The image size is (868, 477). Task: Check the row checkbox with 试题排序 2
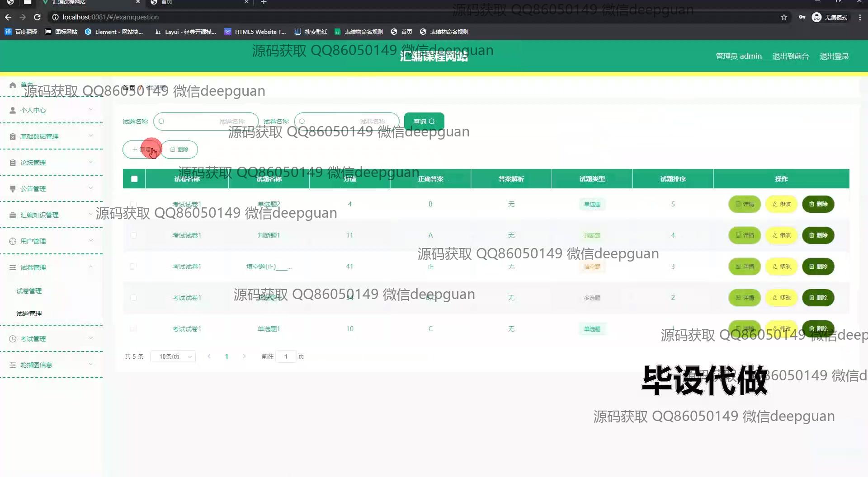click(x=133, y=298)
